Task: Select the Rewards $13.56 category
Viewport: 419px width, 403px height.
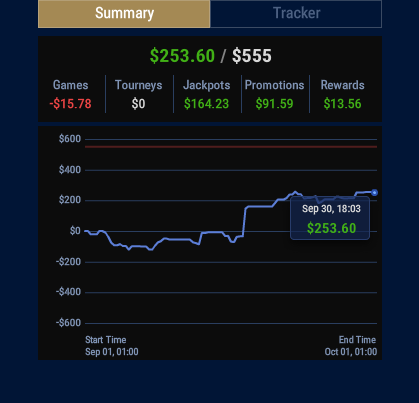Action: pyautogui.click(x=343, y=94)
